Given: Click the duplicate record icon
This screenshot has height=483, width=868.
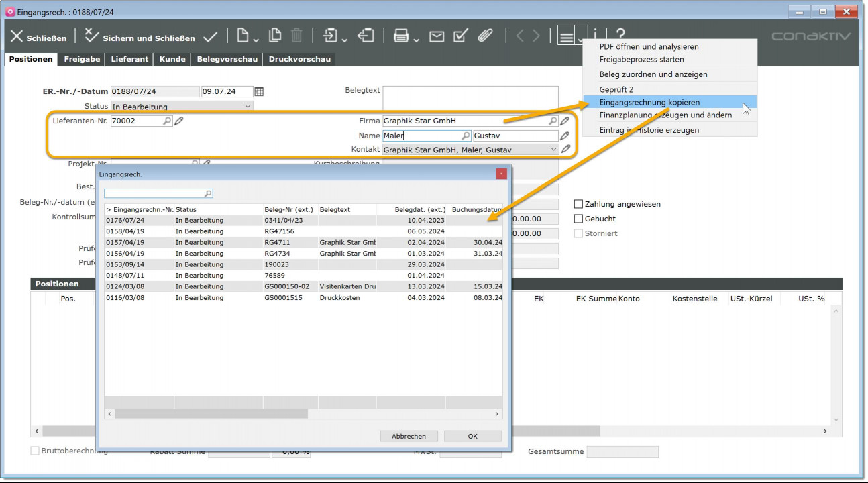Looking at the screenshot, I should (x=275, y=36).
